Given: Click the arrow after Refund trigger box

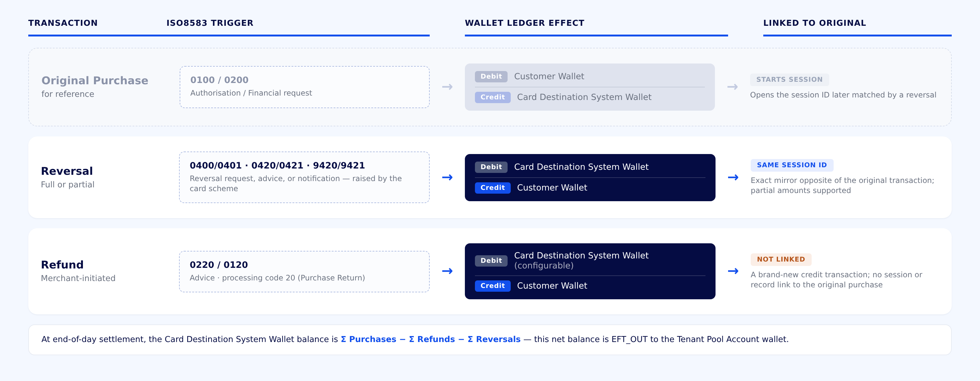Looking at the screenshot, I should pos(447,271).
